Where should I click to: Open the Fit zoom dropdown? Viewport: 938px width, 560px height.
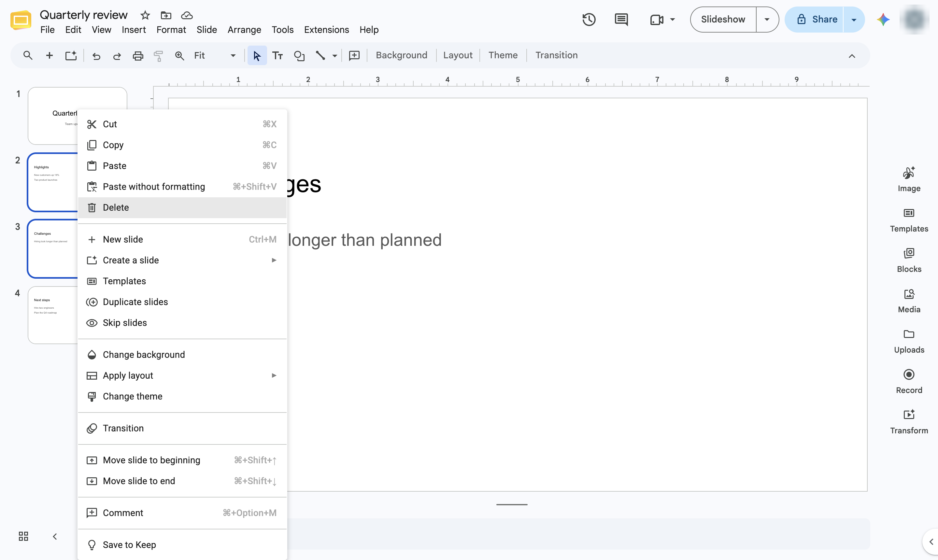pyautogui.click(x=215, y=55)
